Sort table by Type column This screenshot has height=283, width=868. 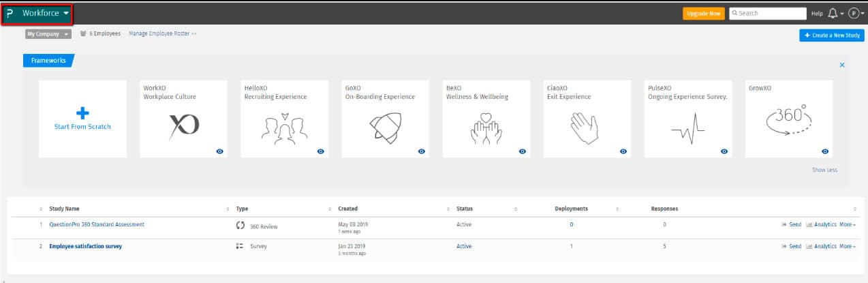tap(242, 209)
